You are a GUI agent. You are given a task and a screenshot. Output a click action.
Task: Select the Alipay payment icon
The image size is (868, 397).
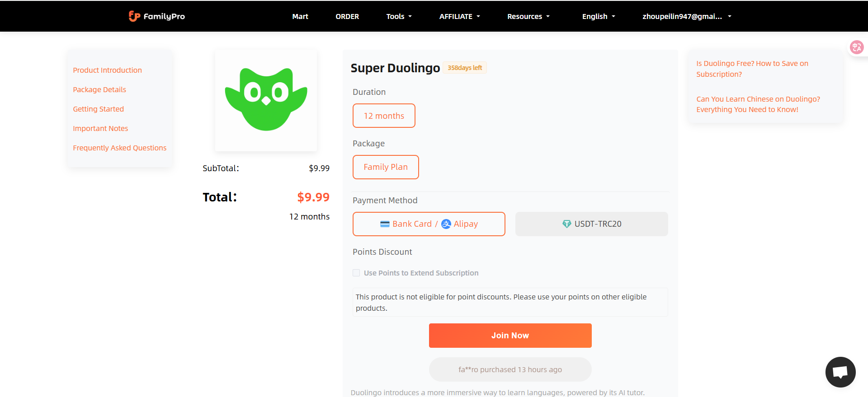tap(447, 224)
